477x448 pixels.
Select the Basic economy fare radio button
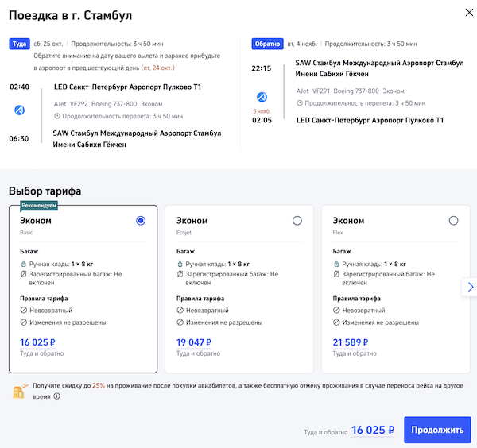[141, 221]
